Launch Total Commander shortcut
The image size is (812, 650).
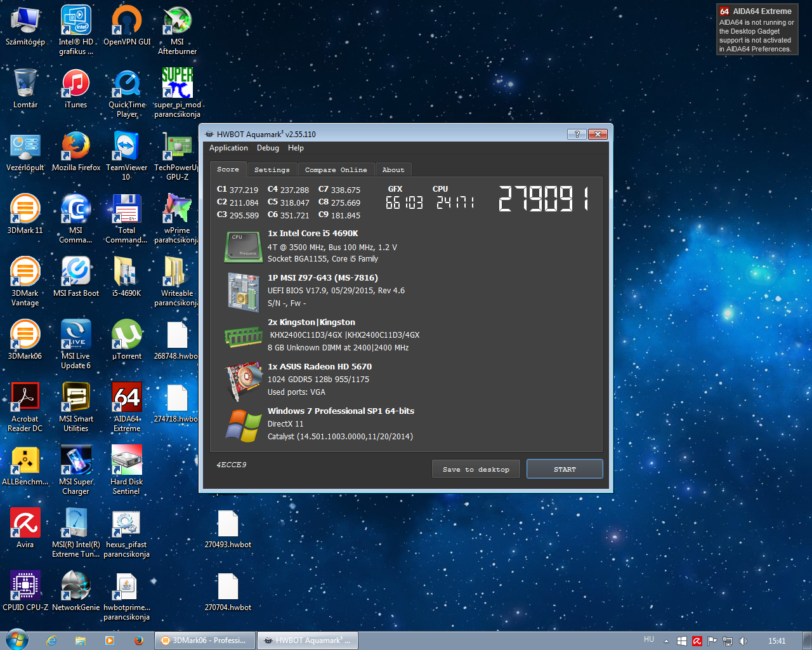click(x=127, y=219)
